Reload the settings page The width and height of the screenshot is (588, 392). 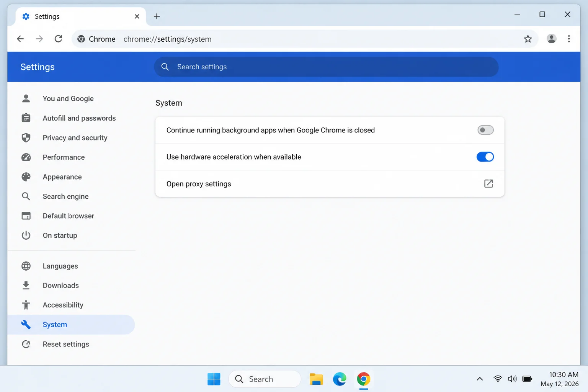point(58,39)
